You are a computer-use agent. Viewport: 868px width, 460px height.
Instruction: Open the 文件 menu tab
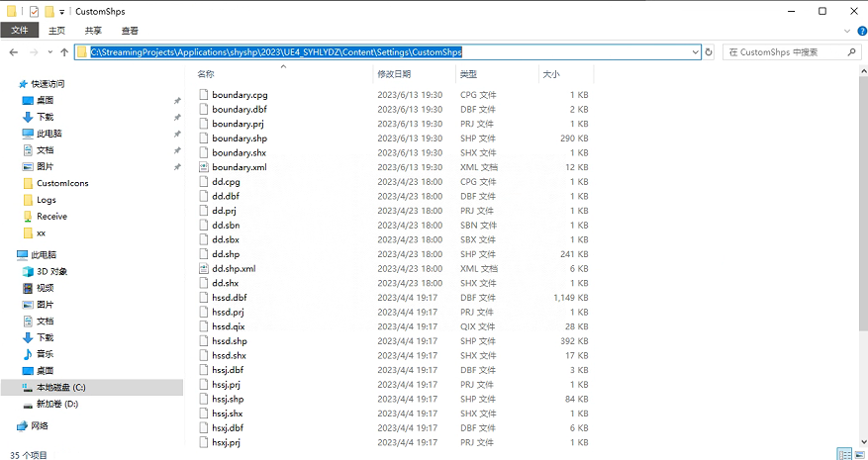(x=20, y=31)
